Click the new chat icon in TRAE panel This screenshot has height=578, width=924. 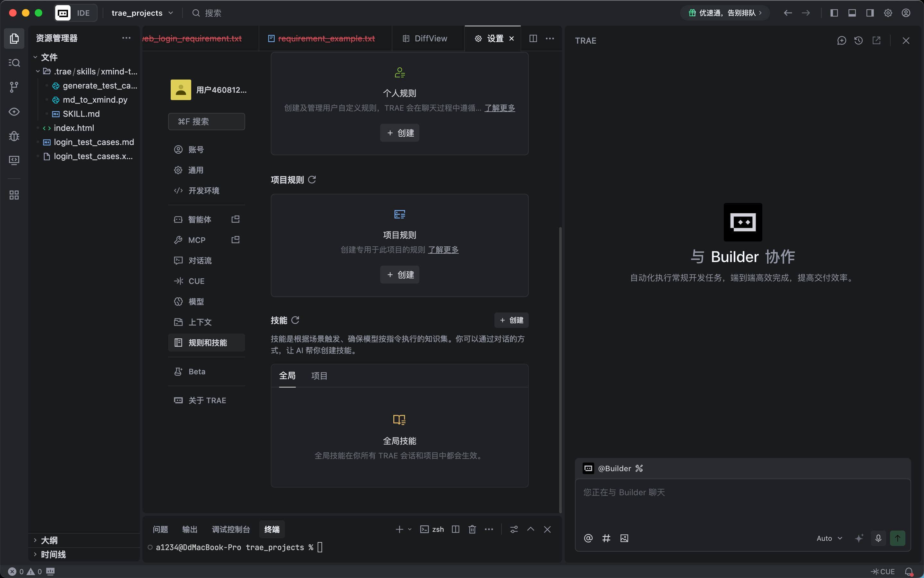842,40
